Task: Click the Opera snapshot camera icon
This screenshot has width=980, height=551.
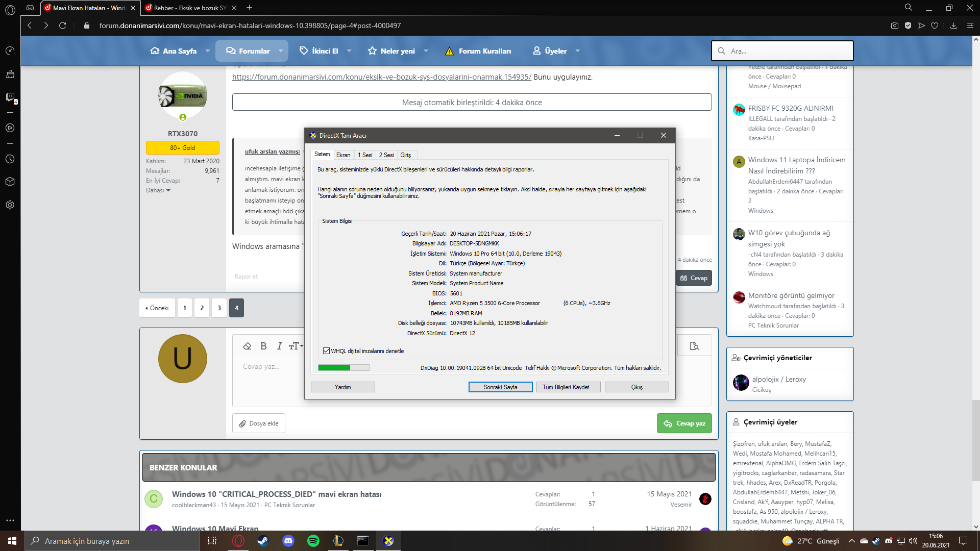Action: pos(894,26)
